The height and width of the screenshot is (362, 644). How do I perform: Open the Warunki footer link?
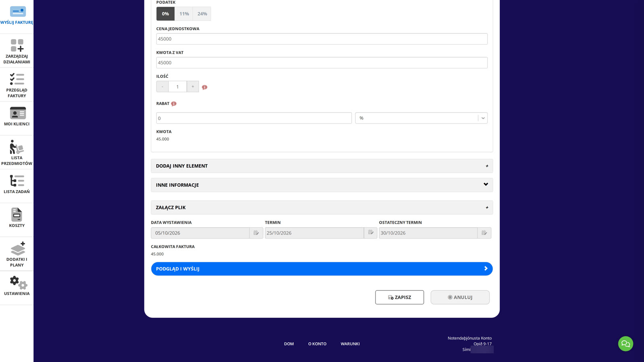click(x=350, y=344)
